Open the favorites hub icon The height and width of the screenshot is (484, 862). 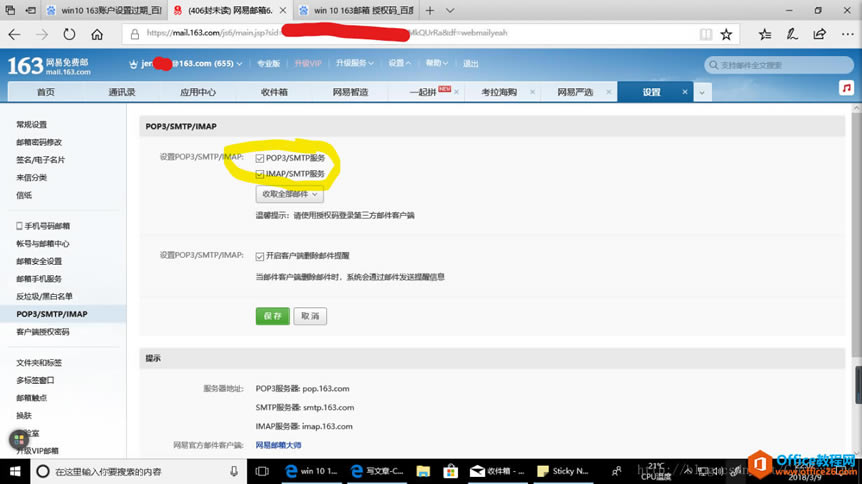(765, 35)
